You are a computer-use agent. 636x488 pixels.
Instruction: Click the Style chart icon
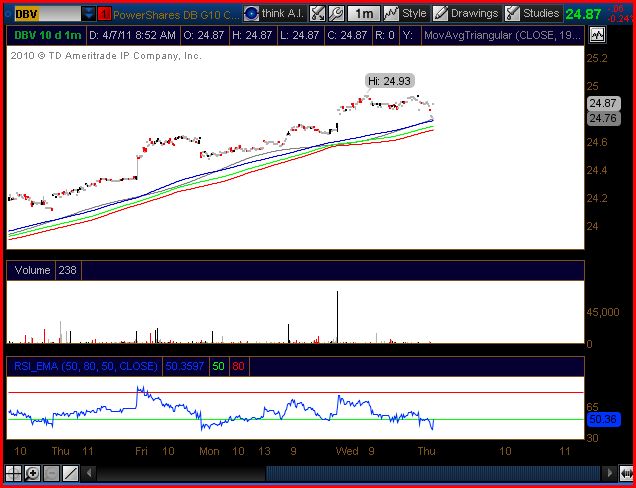coord(391,14)
